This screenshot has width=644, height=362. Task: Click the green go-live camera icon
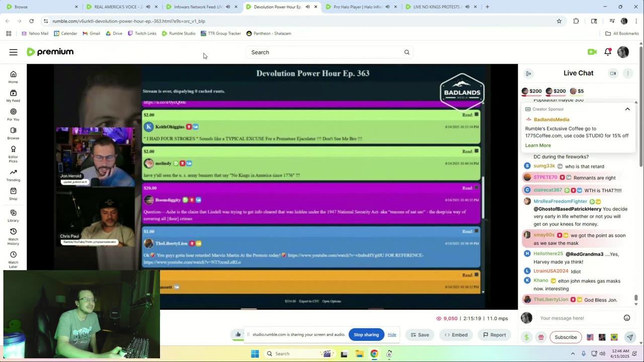592,52
